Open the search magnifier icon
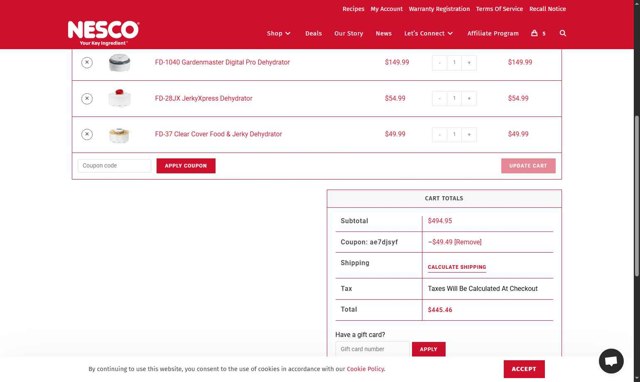640x382 pixels. tap(563, 33)
